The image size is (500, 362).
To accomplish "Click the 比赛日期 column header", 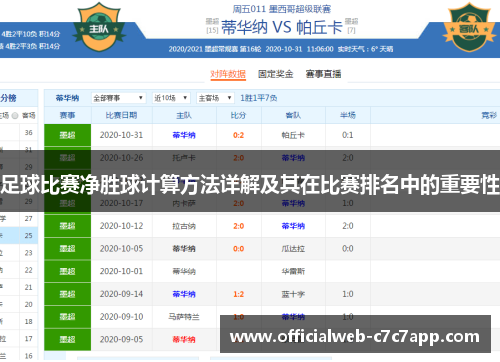I will point(121,115).
